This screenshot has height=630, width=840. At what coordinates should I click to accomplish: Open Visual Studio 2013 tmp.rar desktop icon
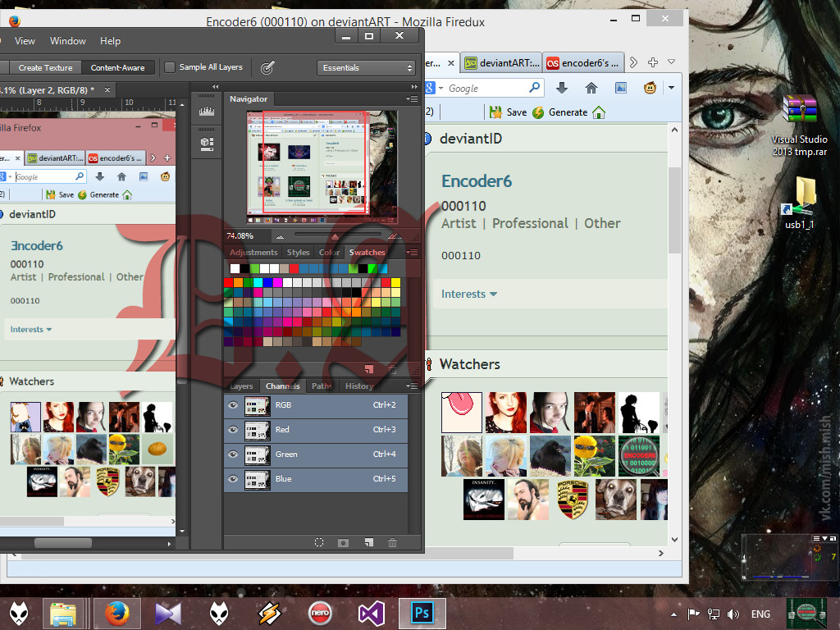(x=799, y=126)
